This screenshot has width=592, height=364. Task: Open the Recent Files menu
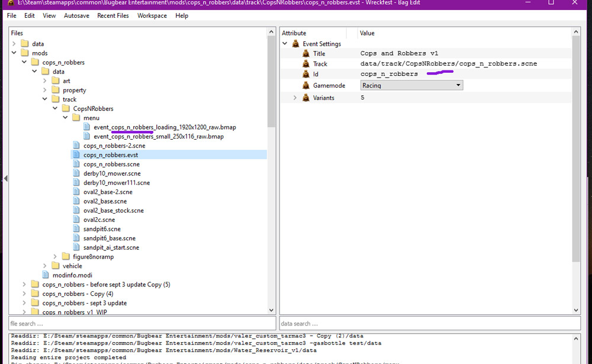click(113, 15)
